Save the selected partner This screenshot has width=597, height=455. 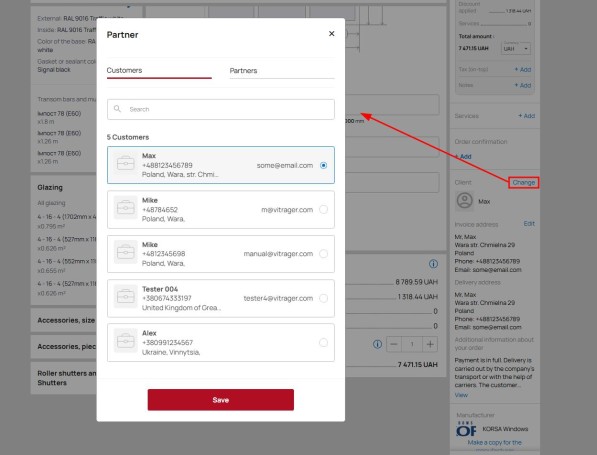pos(221,400)
